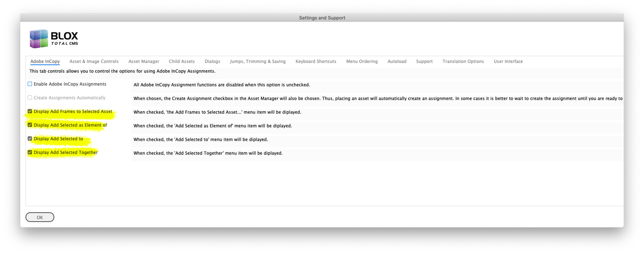Open the Asset & Image Controls tab

94,61
